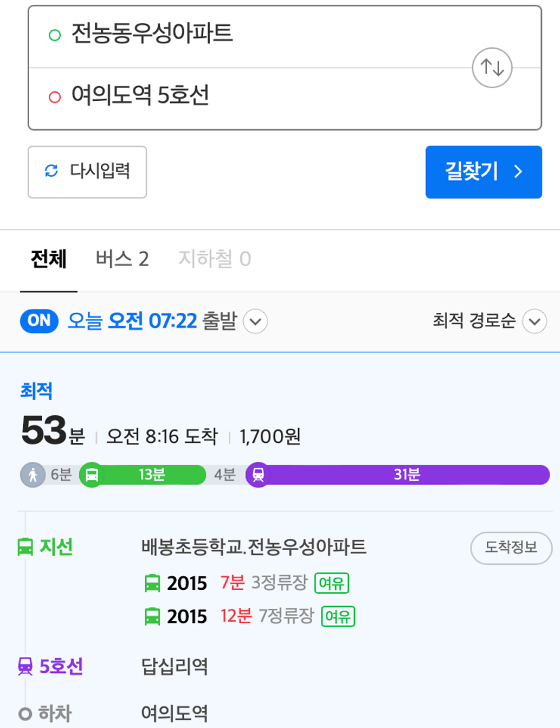Screen dimensions: 560x728
Task: Click the purple subway icon on route bar
Action: pos(258,475)
